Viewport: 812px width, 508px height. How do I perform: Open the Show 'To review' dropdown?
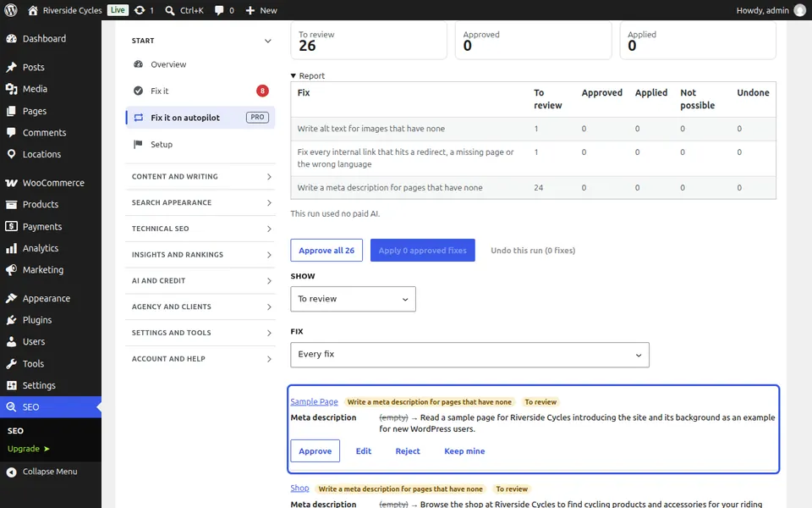354,299
